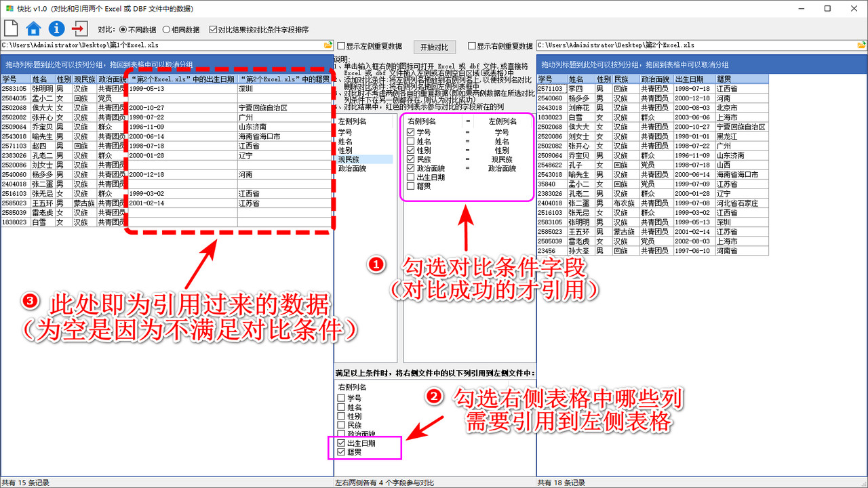Open the left file browse folder icon
Viewport: 868px width, 488px height.
(330, 45)
